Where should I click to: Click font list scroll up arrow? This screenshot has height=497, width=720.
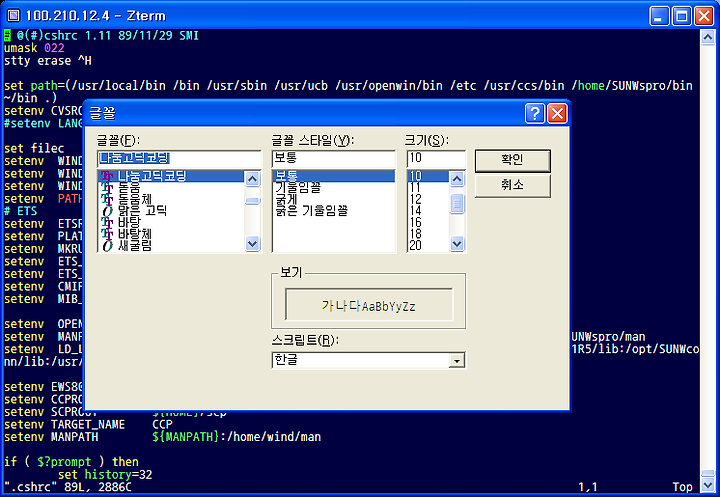click(253, 178)
